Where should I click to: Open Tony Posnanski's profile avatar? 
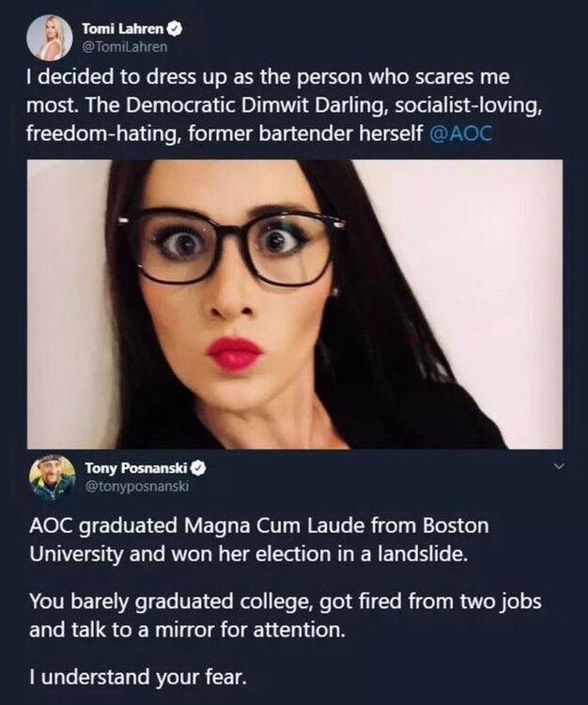pyautogui.click(x=52, y=477)
